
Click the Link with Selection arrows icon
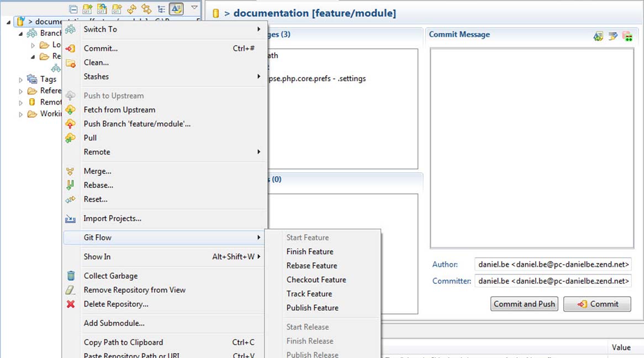pyautogui.click(x=146, y=9)
